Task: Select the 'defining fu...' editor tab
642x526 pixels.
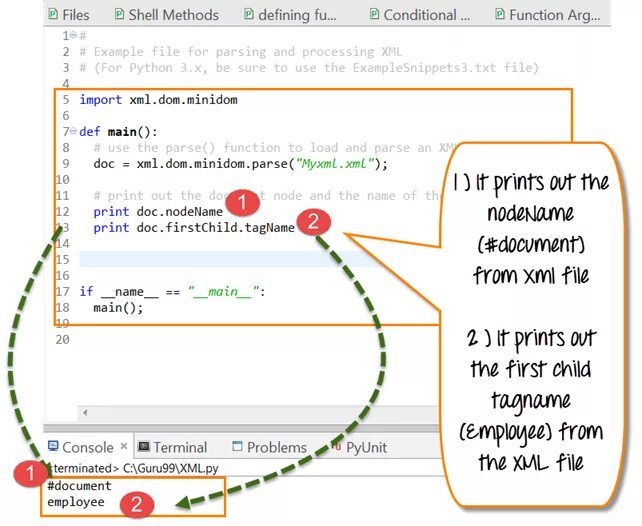Action: pos(290,15)
